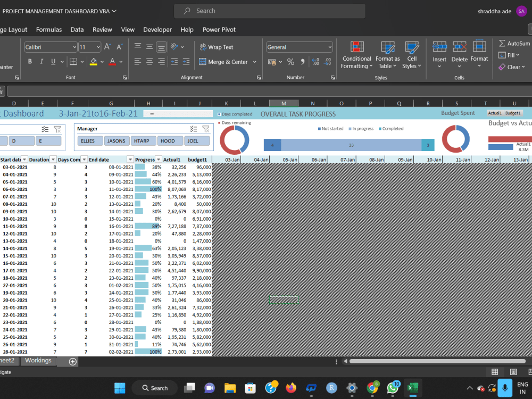532x399 pixels.
Task: Open the View tab
Action: pos(128,29)
